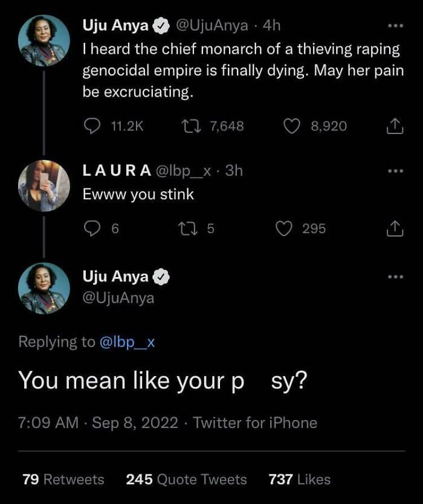Share Uju Anya's first tweet
The height and width of the screenshot is (504, 423).
(x=393, y=126)
